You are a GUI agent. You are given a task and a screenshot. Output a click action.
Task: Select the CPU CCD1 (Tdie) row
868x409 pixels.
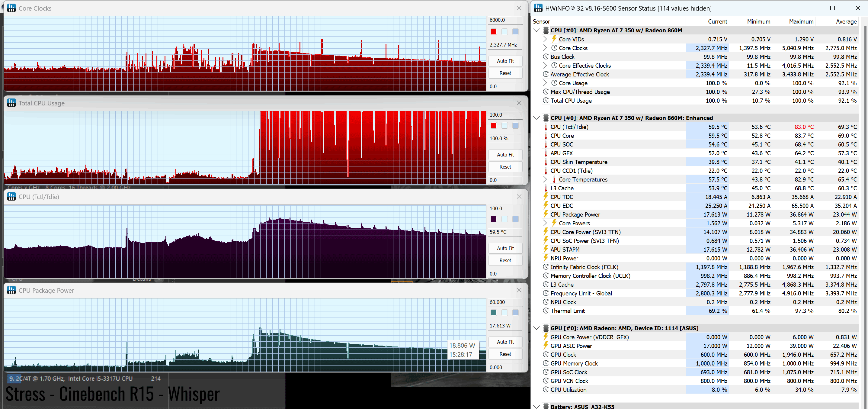(700, 171)
